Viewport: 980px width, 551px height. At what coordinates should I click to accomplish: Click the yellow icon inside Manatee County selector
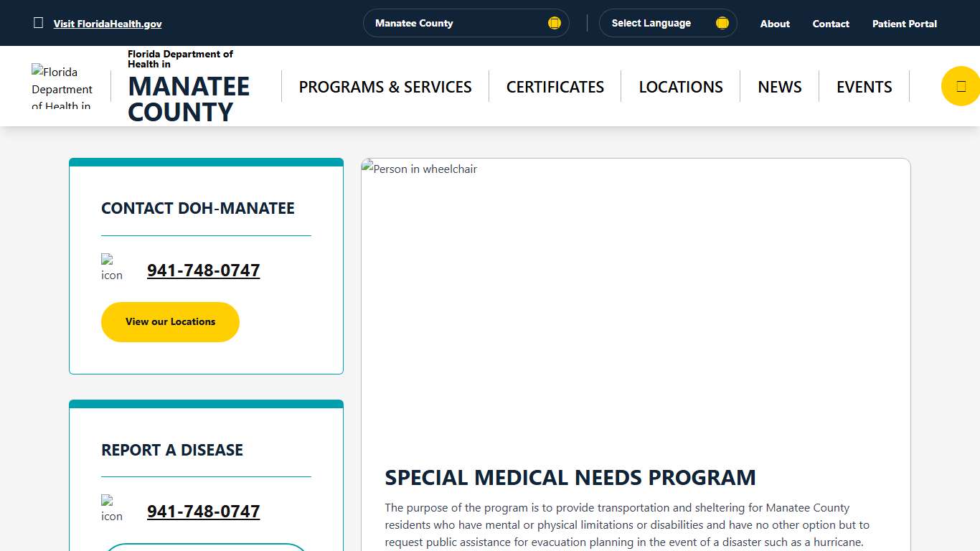pyautogui.click(x=554, y=22)
